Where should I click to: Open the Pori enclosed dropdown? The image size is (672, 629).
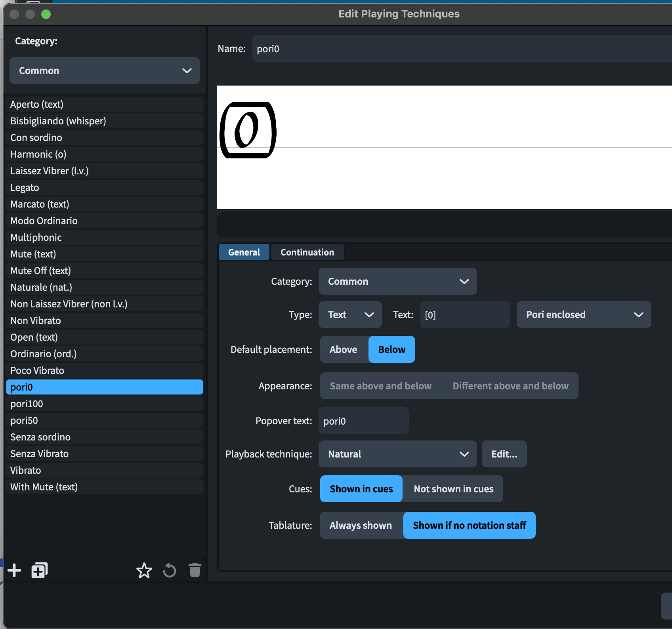tap(583, 314)
